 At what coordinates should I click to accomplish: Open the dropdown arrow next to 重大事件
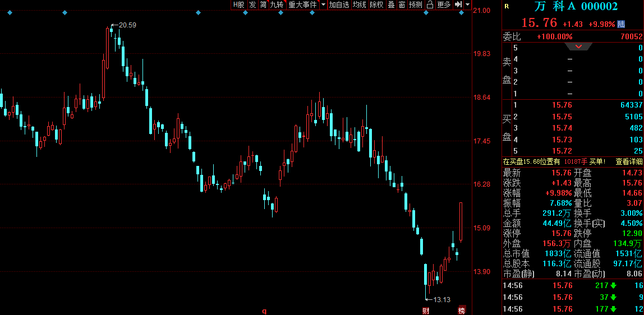click(x=323, y=4)
